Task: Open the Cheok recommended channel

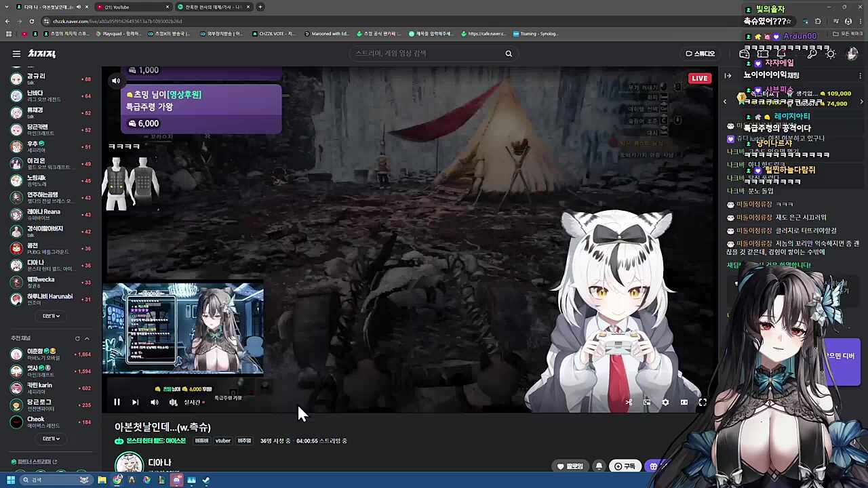Action: [x=51, y=422]
